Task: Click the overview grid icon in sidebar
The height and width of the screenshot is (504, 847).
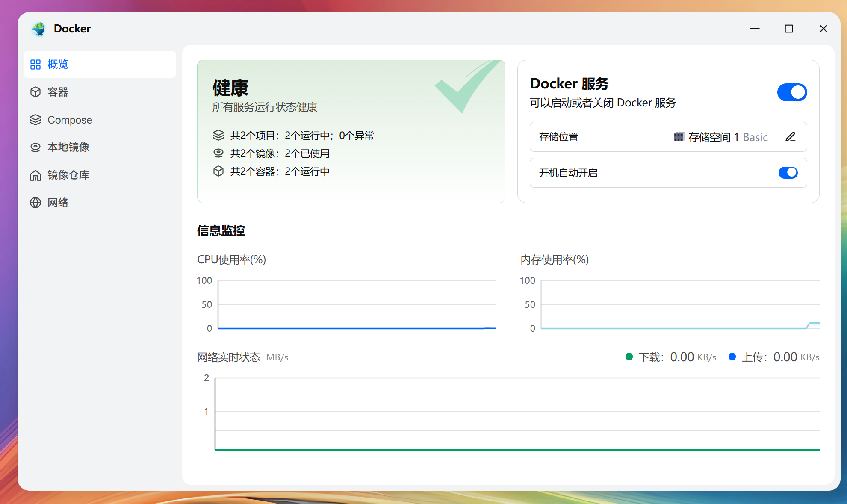Action: (35, 65)
